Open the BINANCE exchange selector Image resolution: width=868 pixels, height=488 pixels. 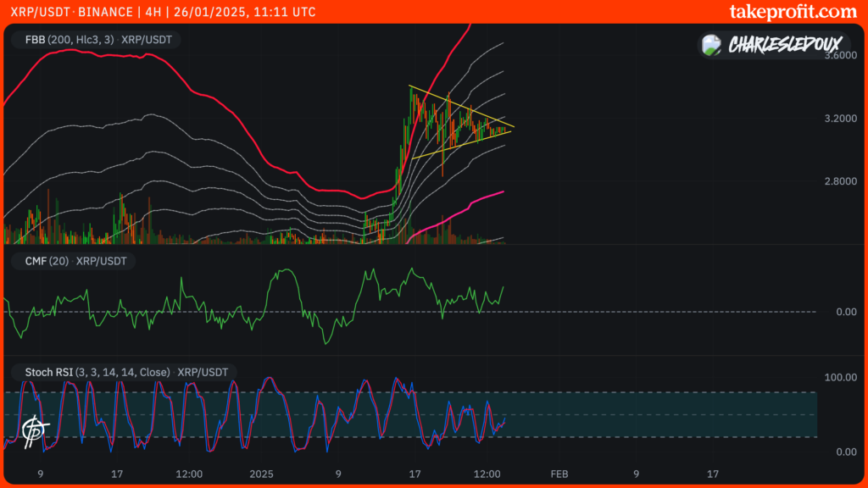coord(106,12)
